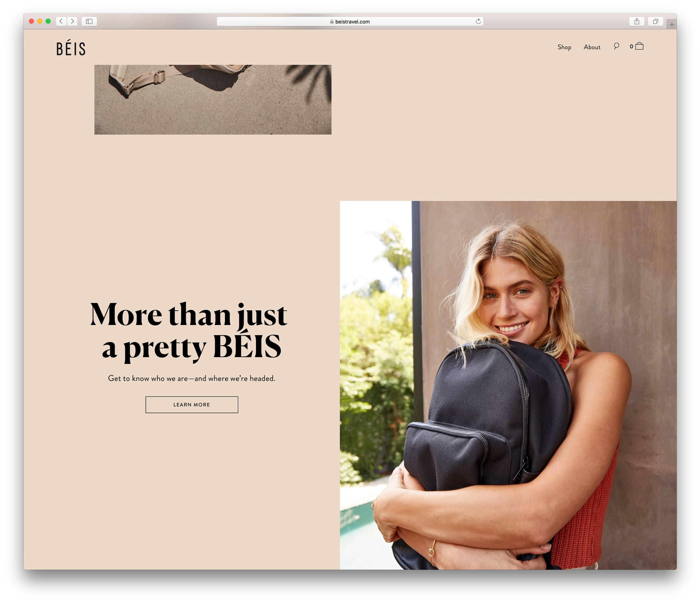The height and width of the screenshot is (603, 700).
Task: Open the Shop menu
Action: click(x=564, y=47)
